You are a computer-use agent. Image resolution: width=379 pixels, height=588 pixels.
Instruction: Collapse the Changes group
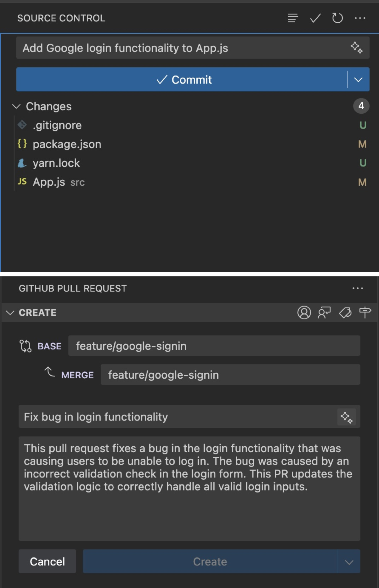point(16,106)
